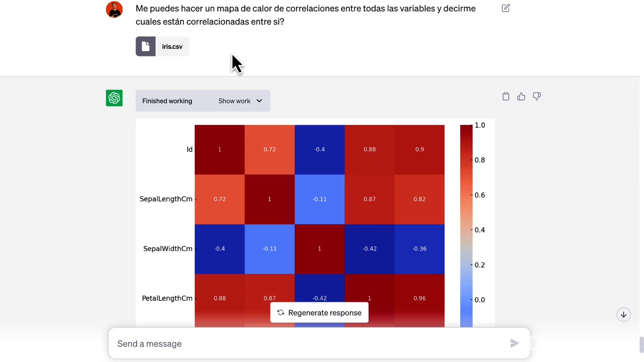Click the ChatGPT logo avatar
644x362 pixels.
[114, 98]
